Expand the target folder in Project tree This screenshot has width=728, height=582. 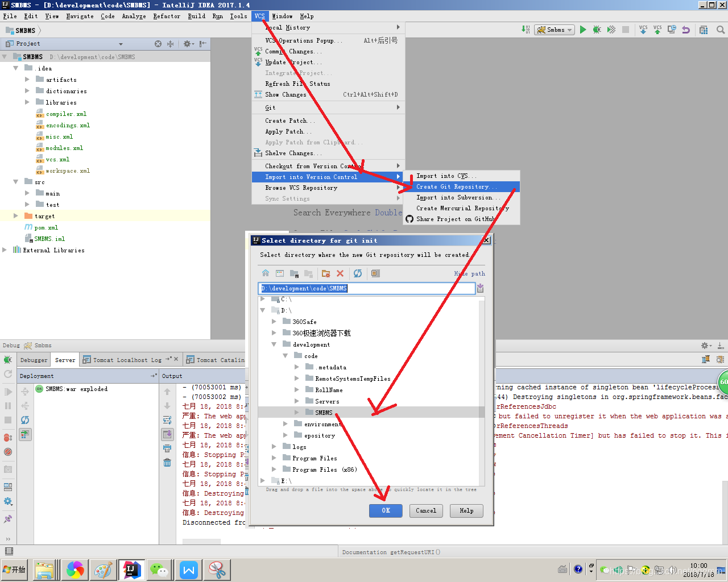(x=16, y=216)
